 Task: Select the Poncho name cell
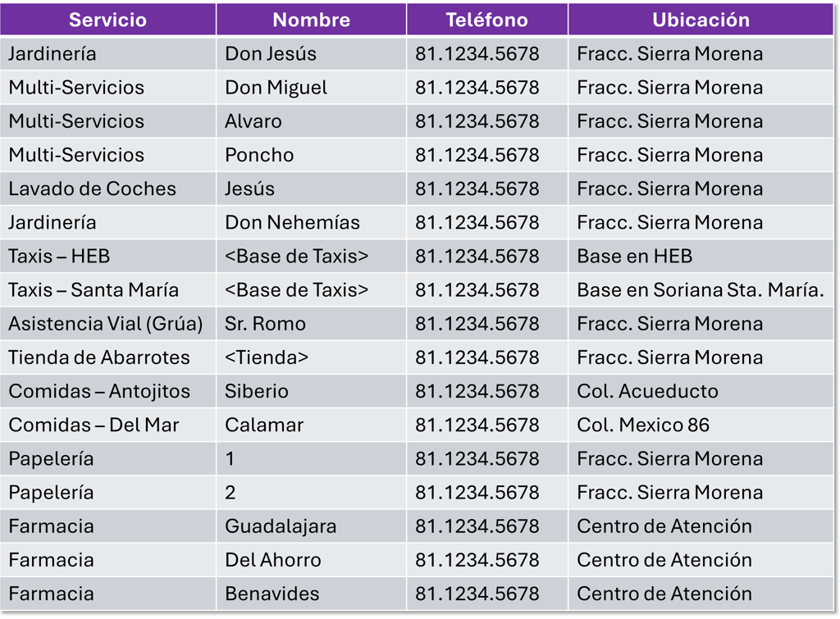coord(311,155)
